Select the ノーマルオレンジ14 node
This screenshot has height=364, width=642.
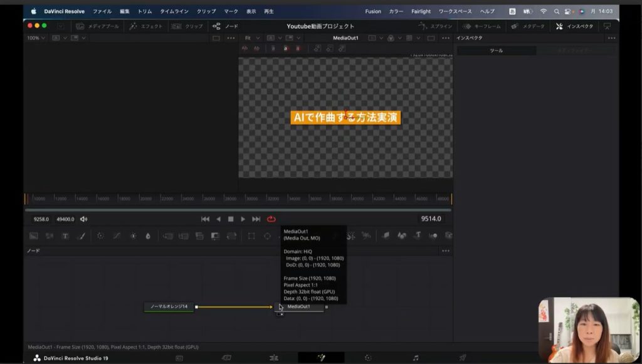click(169, 307)
